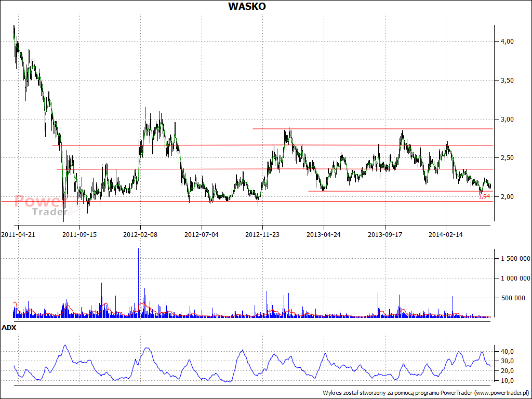Screen dimensions: 532x399
Task: Select the 2012-11-23 date label
Action: (262, 234)
